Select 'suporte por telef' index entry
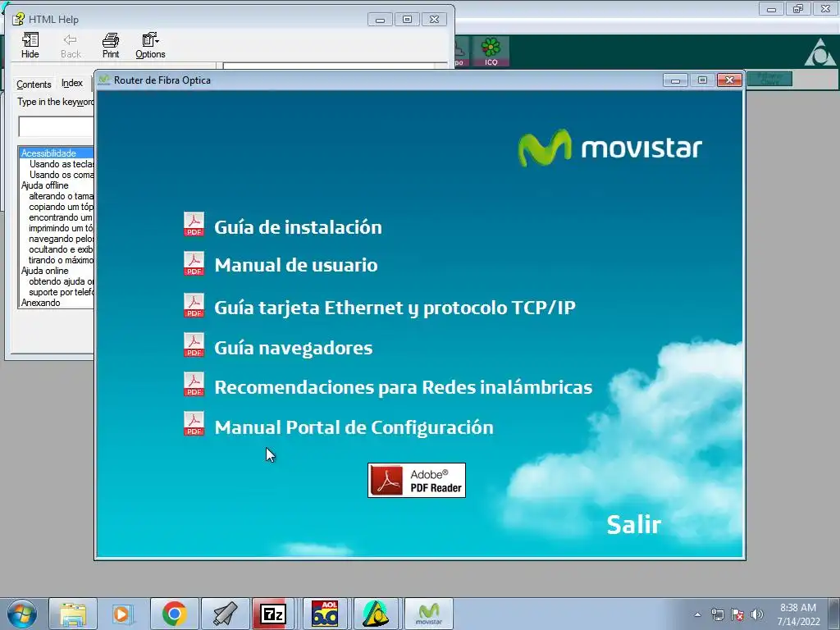 pyautogui.click(x=61, y=292)
